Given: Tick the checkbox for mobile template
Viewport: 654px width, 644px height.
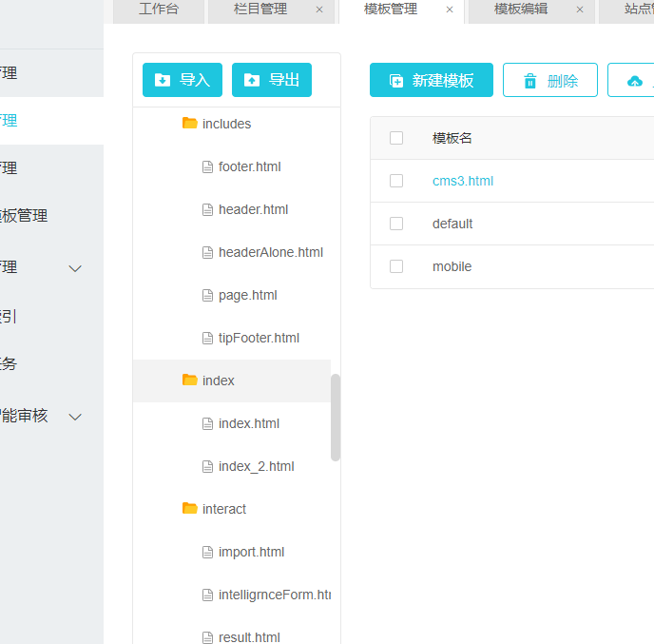Looking at the screenshot, I should pyautogui.click(x=396, y=266).
